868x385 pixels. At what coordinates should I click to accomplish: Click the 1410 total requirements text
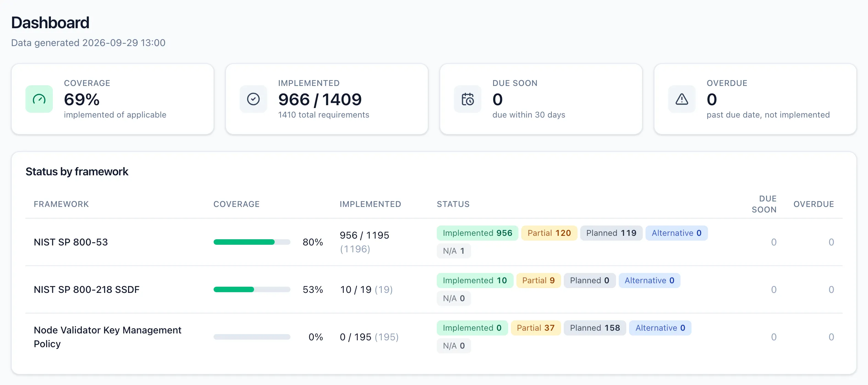tap(323, 115)
